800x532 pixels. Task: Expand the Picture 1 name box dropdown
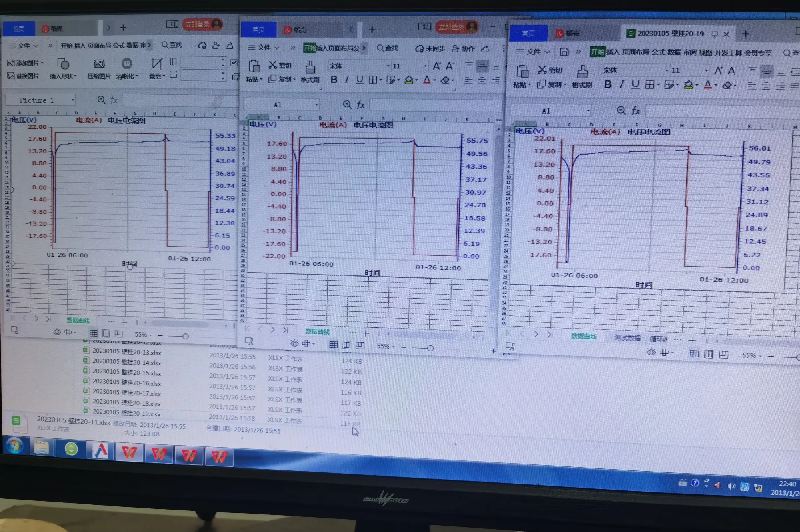pos(73,100)
